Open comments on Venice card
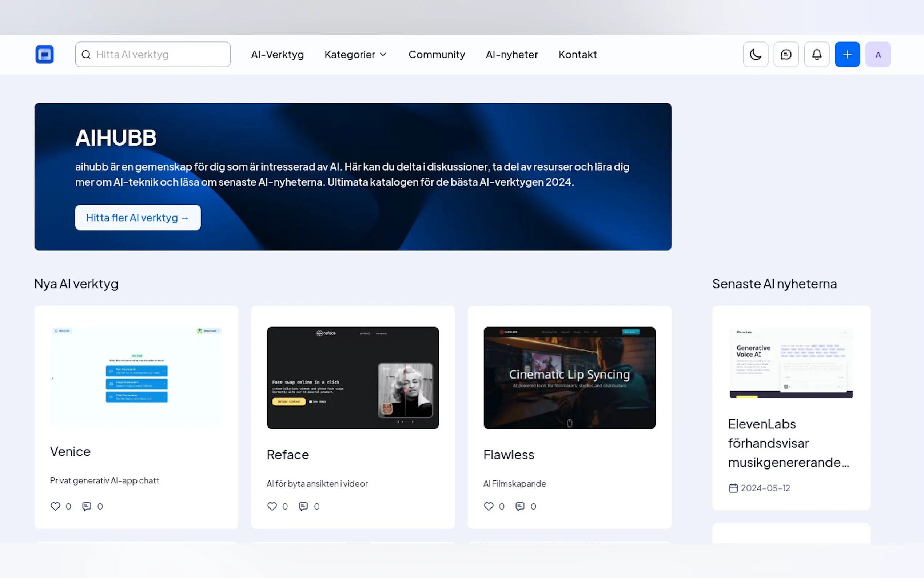This screenshot has width=924, height=578. pyautogui.click(x=87, y=506)
